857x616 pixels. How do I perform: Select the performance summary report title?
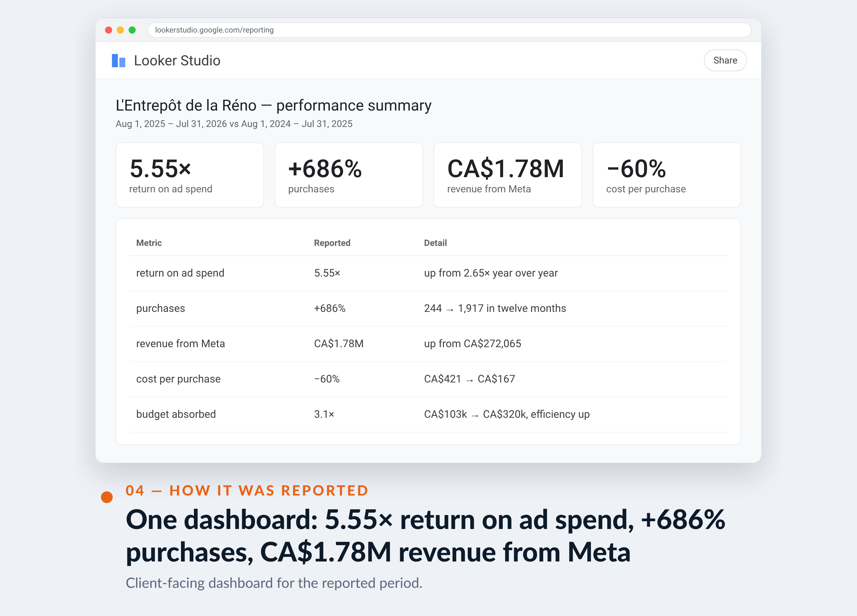click(273, 105)
